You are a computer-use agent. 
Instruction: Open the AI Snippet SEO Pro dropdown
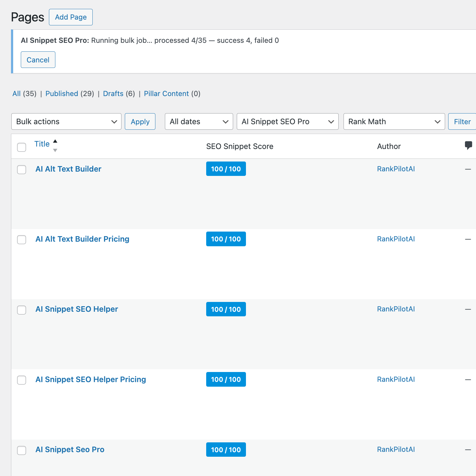288,121
